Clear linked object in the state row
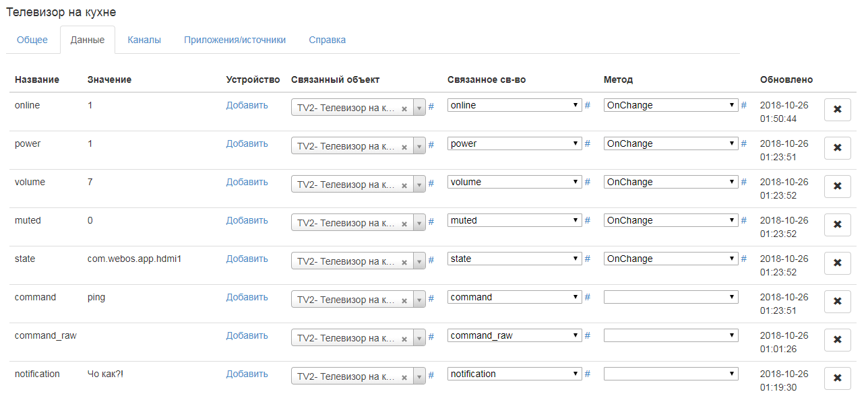This screenshot has height=400, width=868. [x=404, y=262]
